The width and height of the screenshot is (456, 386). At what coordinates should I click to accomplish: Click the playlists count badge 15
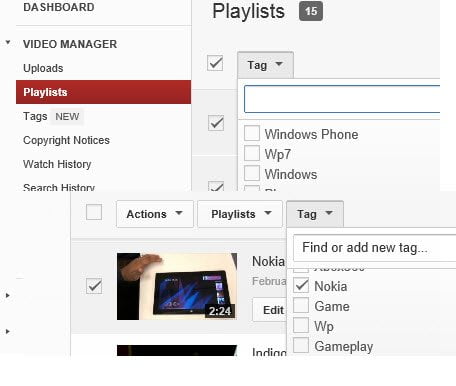coord(311,11)
